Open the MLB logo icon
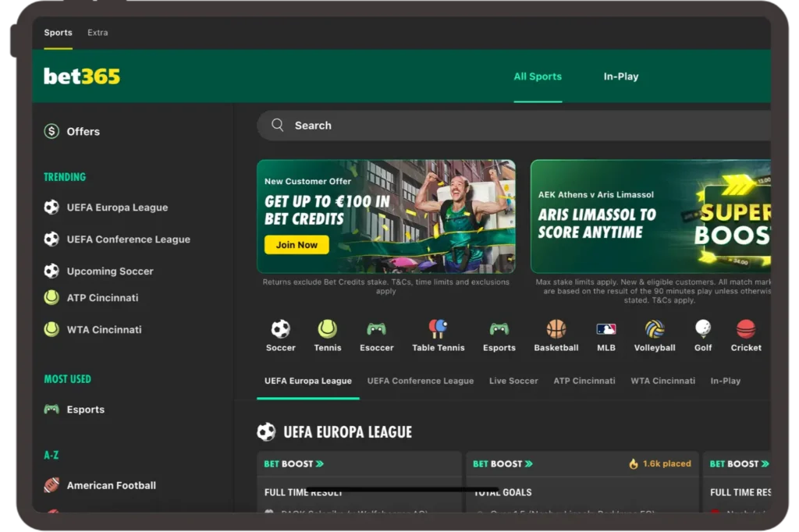 point(605,330)
